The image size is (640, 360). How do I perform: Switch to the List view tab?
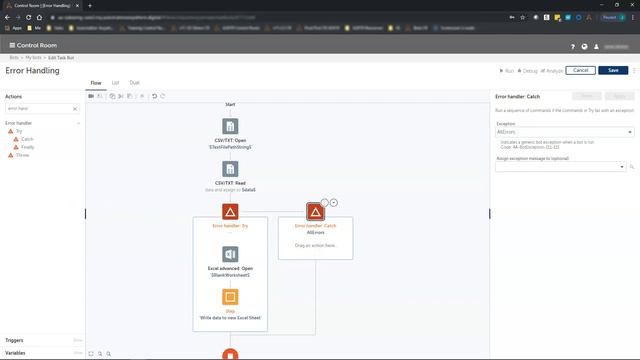click(x=116, y=83)
